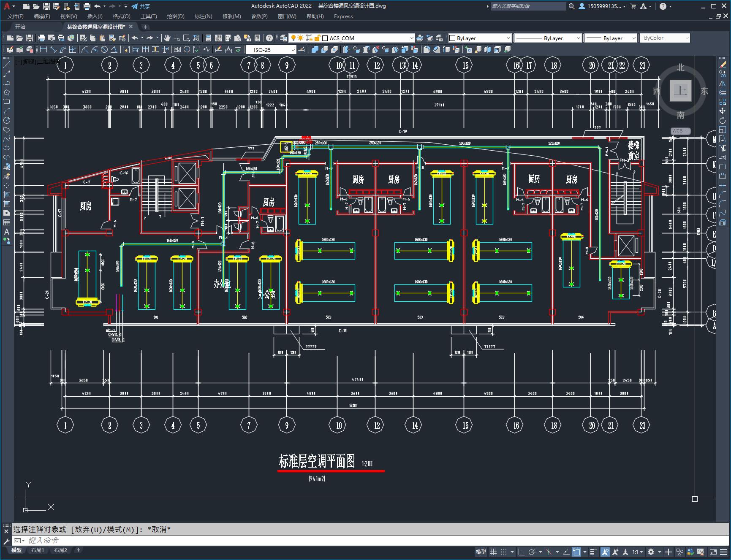Select the Circle draw tool in left toolbar
The height and width of the screenshot is (560, 731).
pyautogui.click(x=7, y=120)
